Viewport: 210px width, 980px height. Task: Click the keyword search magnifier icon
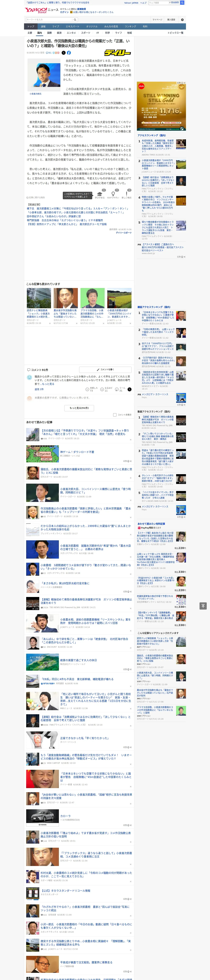pyautogui.click(x=75, y=19)
